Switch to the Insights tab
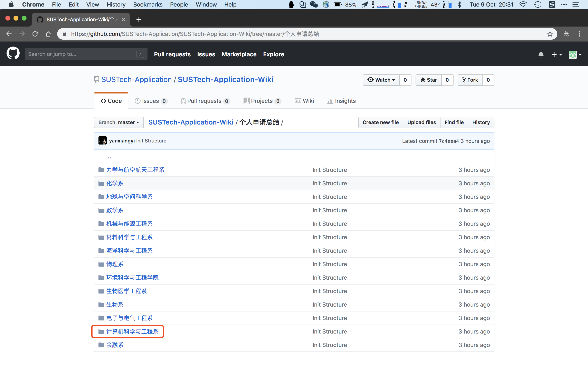The width and height of the screenshot is (588, 367). tap(341, 101)
